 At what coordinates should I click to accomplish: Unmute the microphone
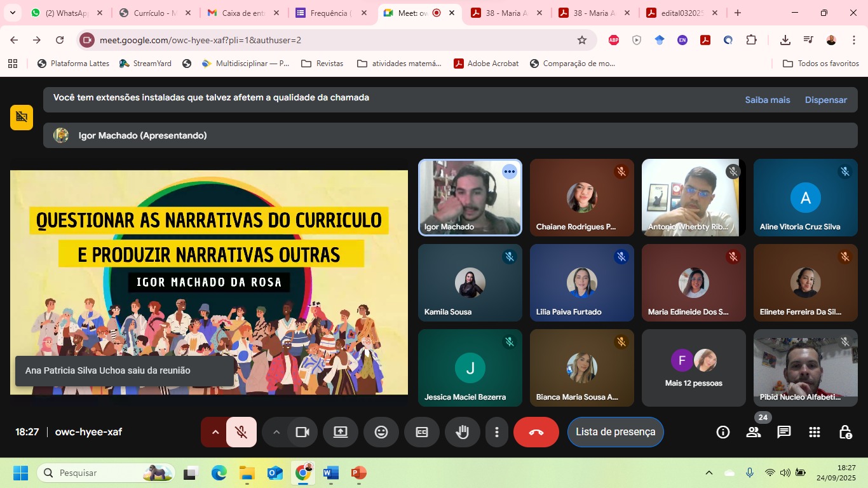[241, 432]
